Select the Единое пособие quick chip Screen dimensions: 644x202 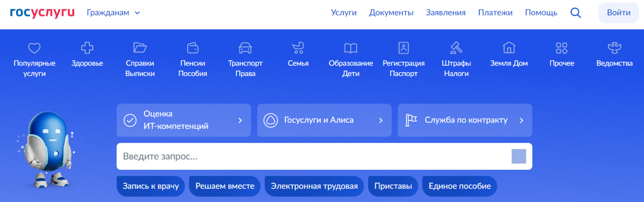(x=460, y=186)
